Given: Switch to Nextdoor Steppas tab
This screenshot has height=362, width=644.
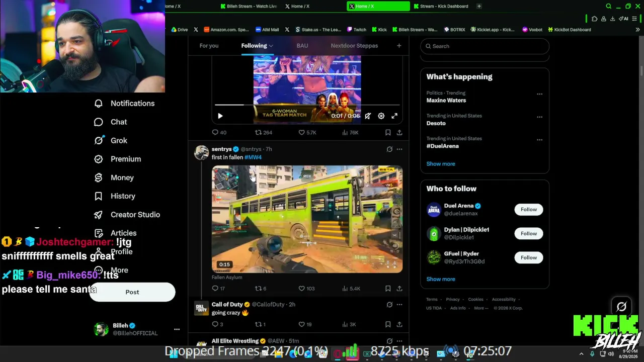Looking at the screenshot, I should pyautogui.click(x=354, y=46).
